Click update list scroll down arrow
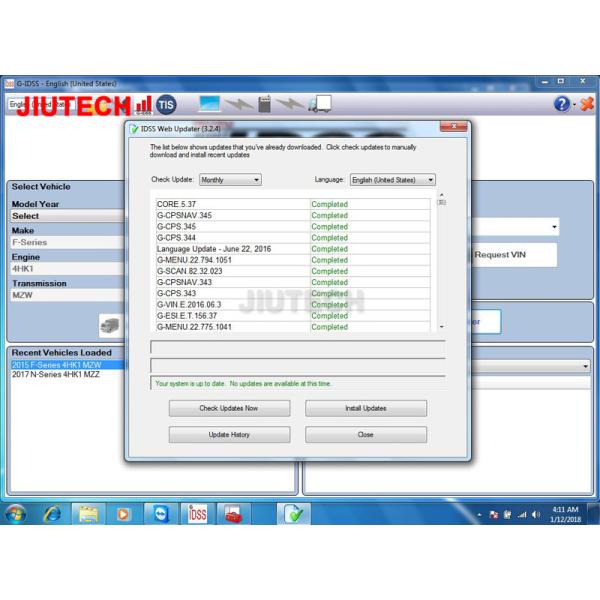 click(442, 327)
